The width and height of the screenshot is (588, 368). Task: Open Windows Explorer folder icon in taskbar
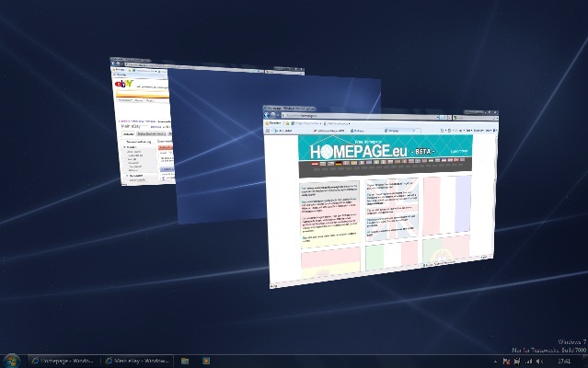click(185, 361)
